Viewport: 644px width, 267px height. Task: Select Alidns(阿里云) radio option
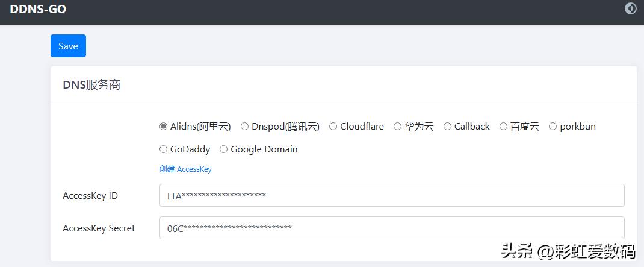point(163,127)
